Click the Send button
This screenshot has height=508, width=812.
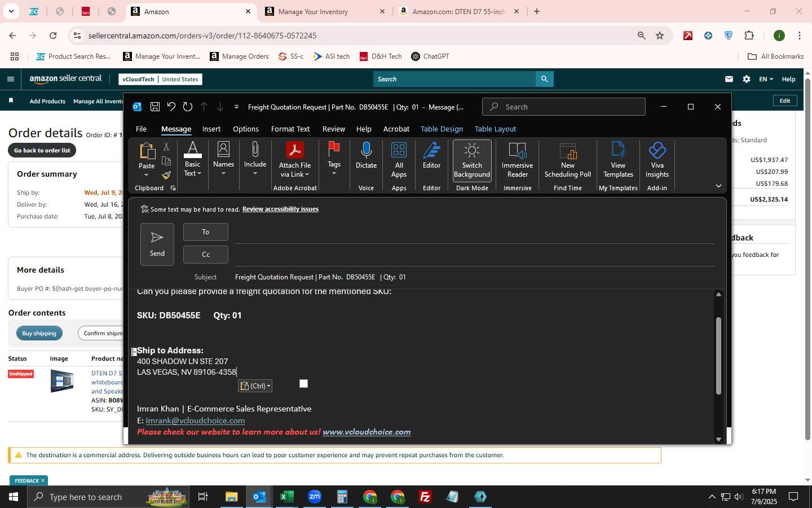pos(157,244)
